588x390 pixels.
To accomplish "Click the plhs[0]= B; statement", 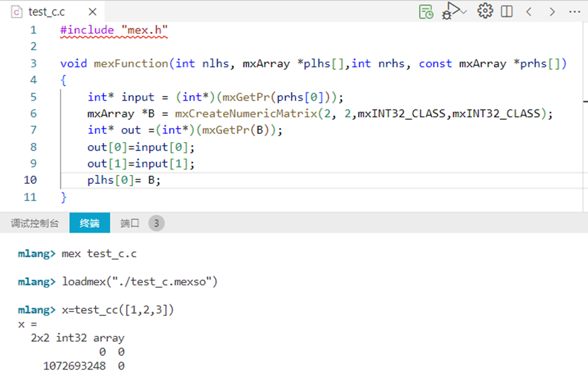I will tap(124, 180).
